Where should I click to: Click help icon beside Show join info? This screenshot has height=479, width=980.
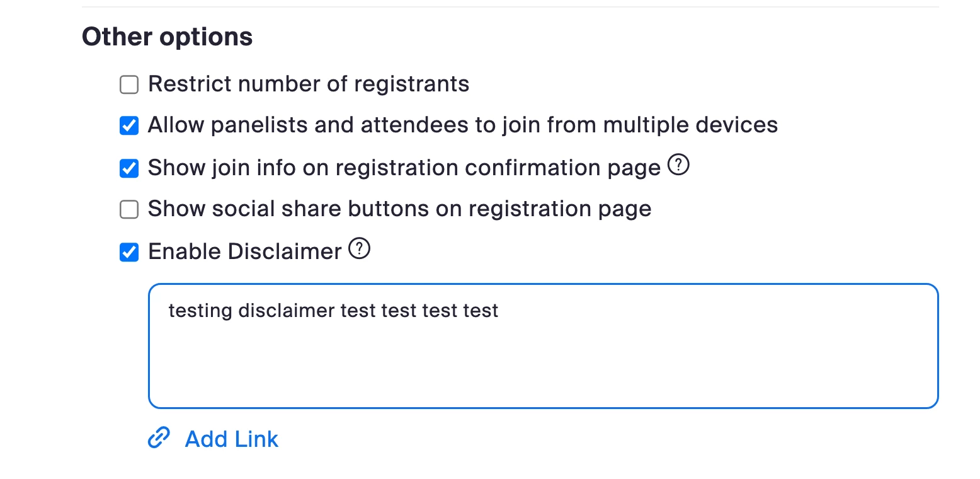(678, 166)
